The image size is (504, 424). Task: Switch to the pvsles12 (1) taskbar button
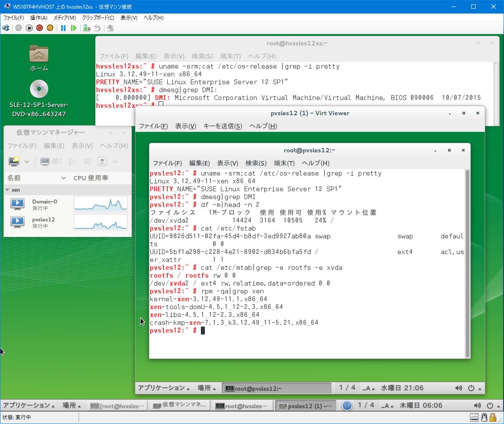pyautogui.click(x=306, y=406)
